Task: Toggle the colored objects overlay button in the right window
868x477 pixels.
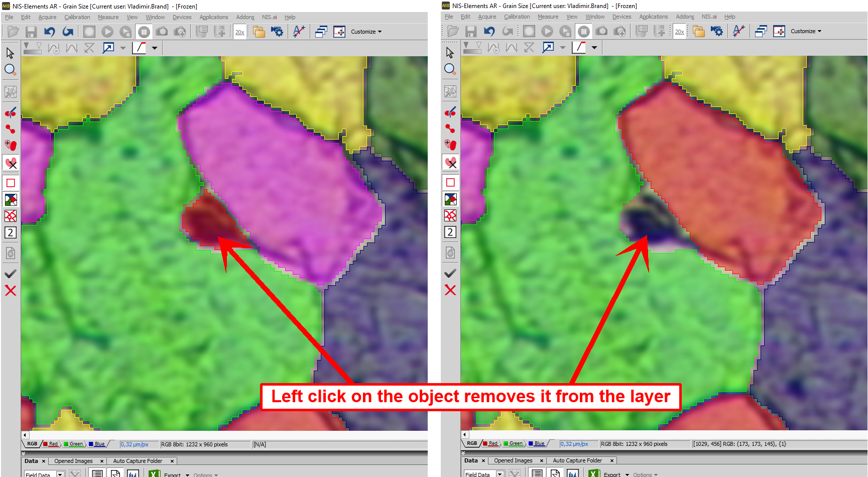Action: click(x=450, y=199)
